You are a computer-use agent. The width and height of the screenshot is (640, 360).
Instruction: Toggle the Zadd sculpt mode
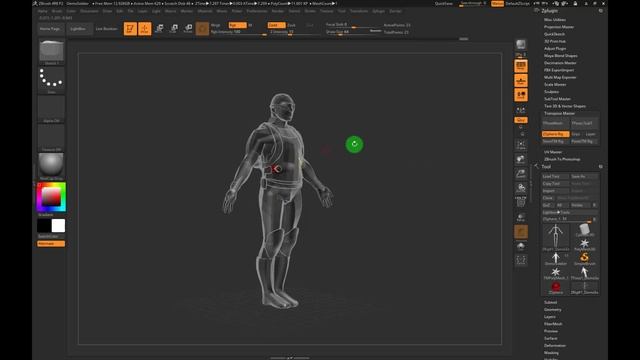[x=276, y=25]
